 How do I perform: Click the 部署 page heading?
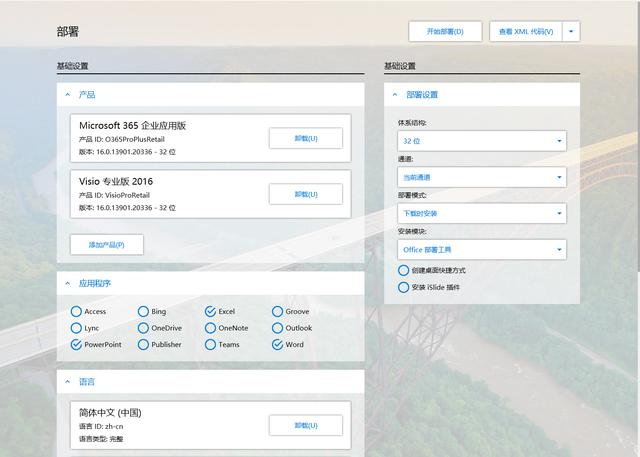(x=68, y=31)
